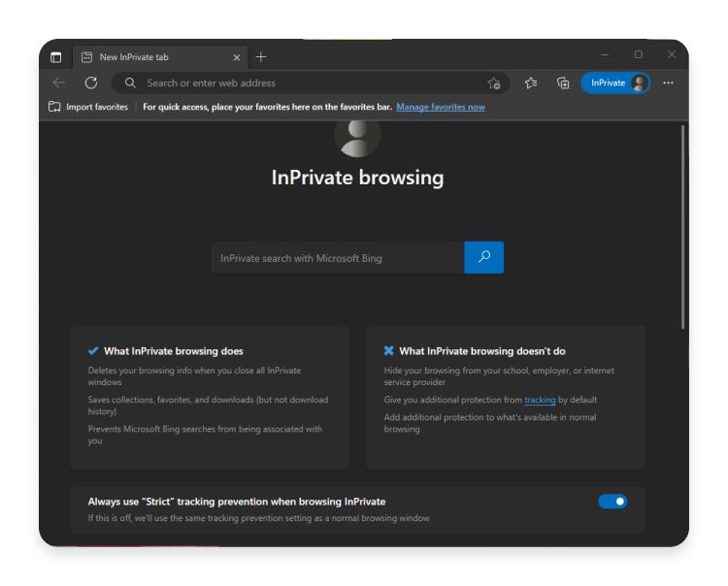
Task: Click the InPrivate browsing heading
Action: [x=357, y=178]
